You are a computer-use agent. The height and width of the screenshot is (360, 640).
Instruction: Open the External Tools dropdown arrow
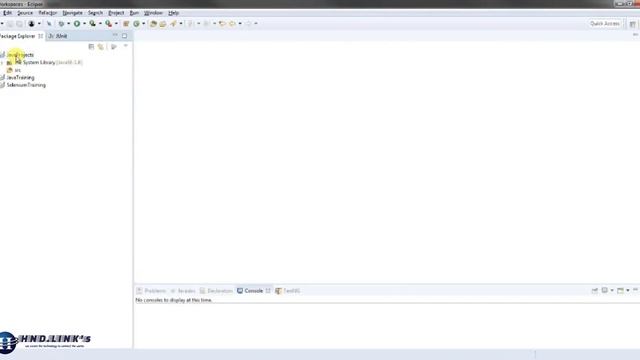116,24
